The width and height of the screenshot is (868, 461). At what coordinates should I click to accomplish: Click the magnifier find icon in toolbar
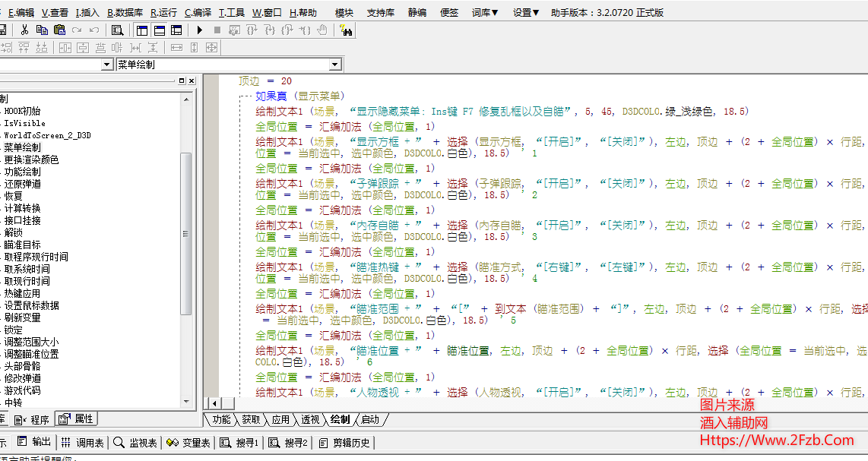pyautogui.click(x=117, y=30)
